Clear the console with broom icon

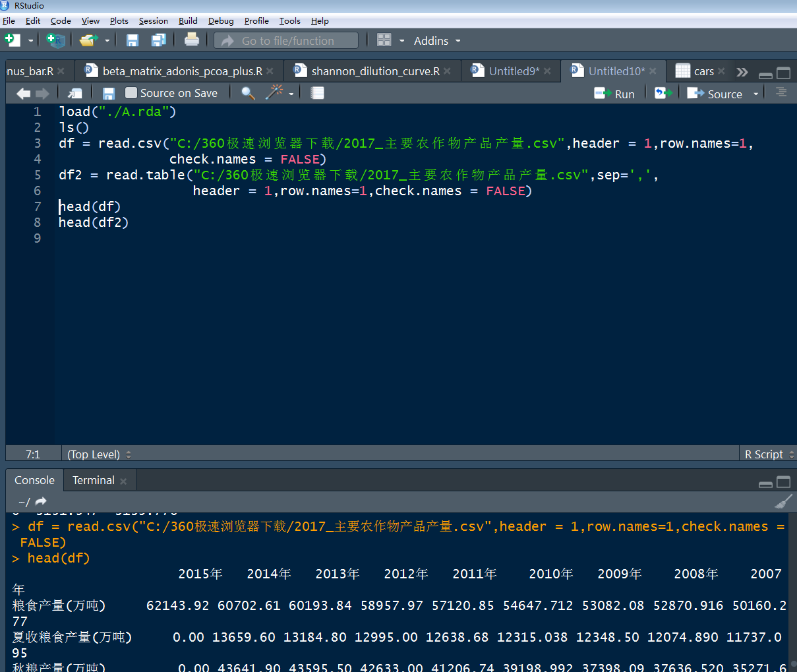coord(783,501)
